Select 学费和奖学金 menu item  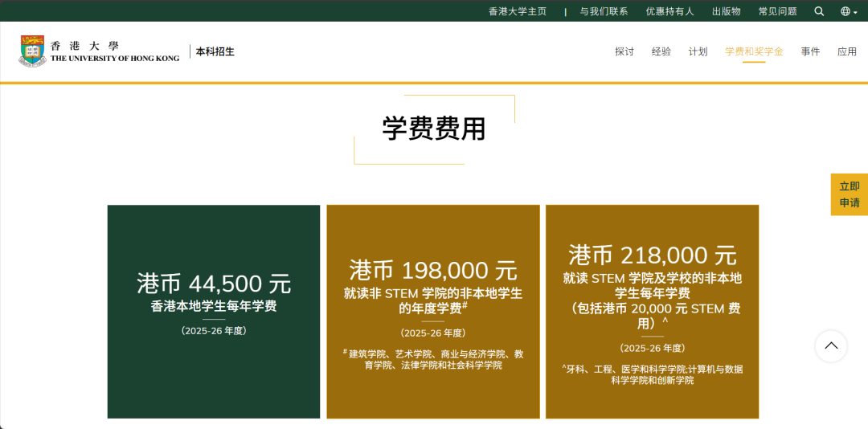click(754, 51)
